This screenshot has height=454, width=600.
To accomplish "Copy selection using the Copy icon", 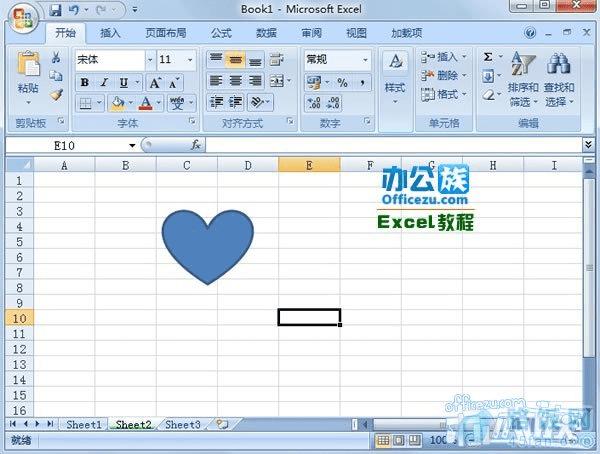I will pyautogui.click(x=56, y=76).
